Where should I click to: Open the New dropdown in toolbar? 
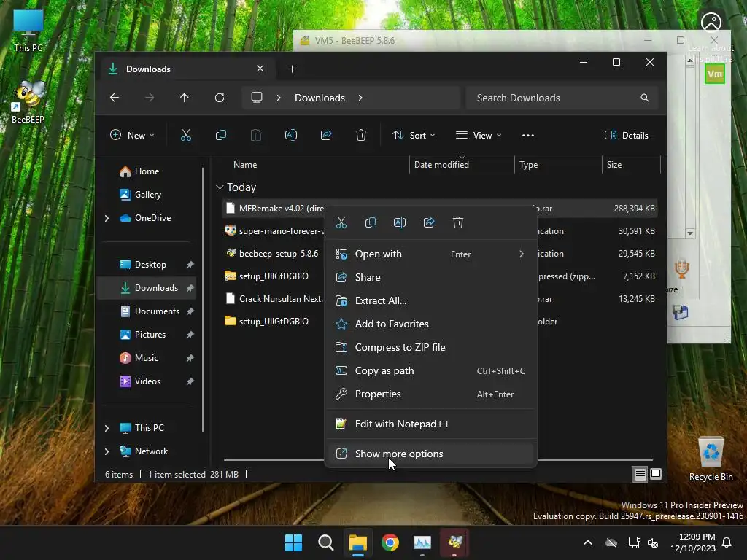point(132,135)
